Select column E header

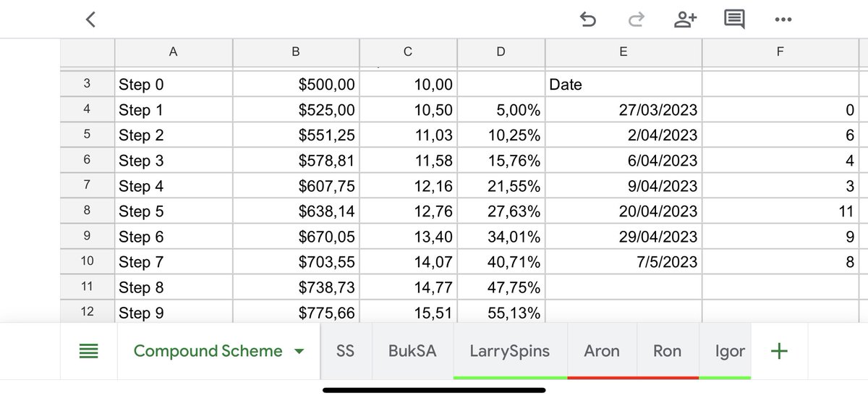click(624, 51)
